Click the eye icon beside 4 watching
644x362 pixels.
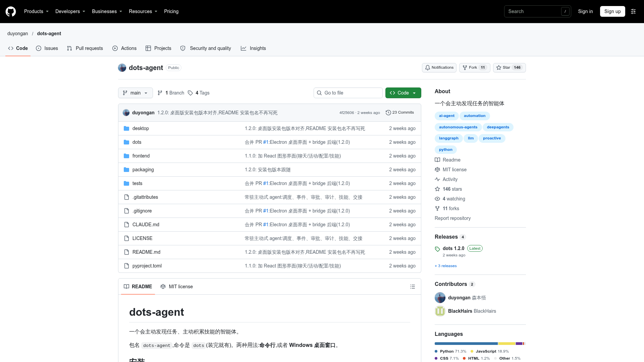click(437, 199)
